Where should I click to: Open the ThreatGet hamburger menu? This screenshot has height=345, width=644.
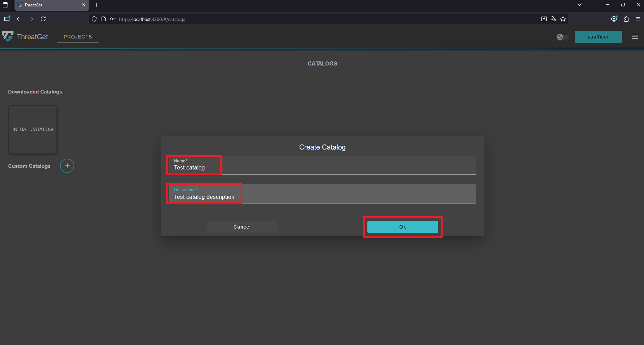point(635,37)
